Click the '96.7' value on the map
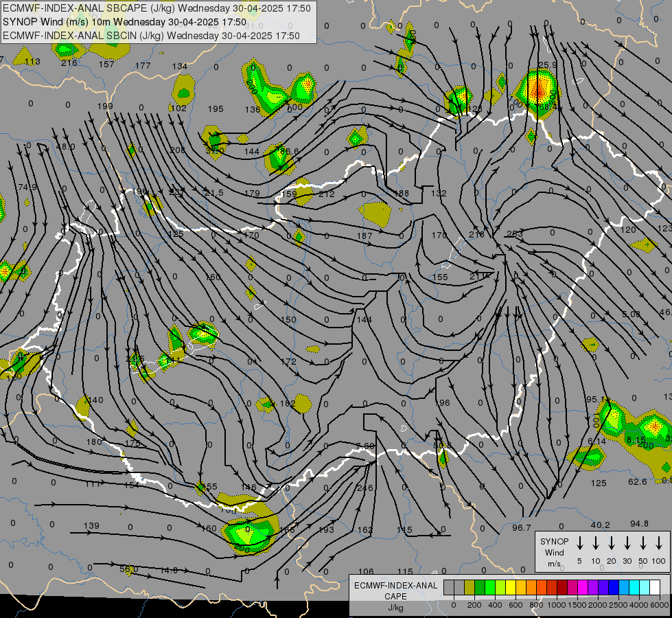 (522, 527)
